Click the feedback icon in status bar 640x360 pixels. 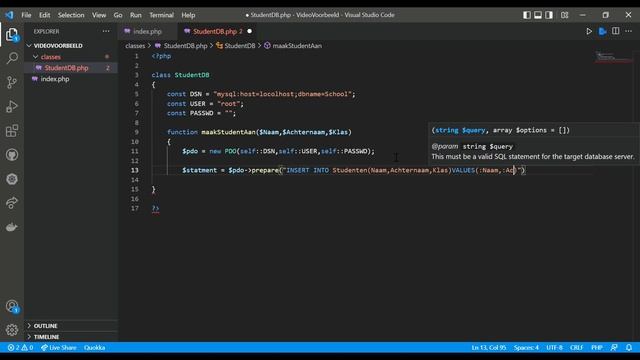click(614, 348)
